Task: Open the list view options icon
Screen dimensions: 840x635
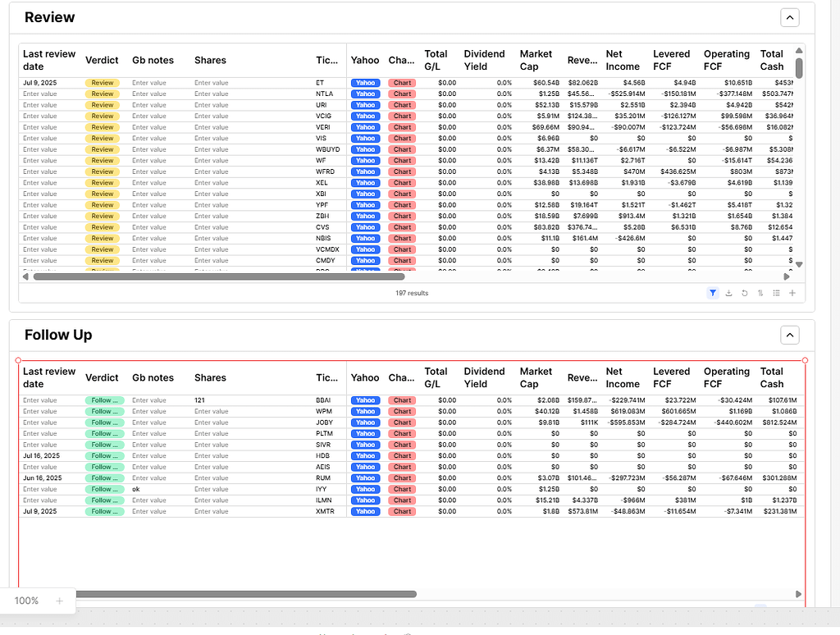Action: click(x=776, y=293)
